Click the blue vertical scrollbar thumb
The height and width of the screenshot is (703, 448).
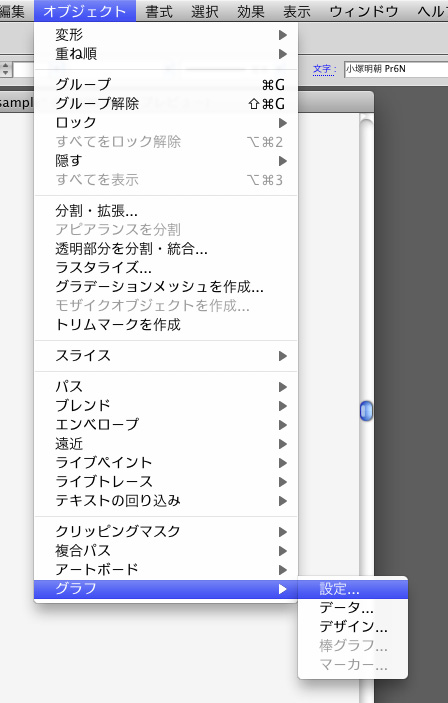click(366, 411)
